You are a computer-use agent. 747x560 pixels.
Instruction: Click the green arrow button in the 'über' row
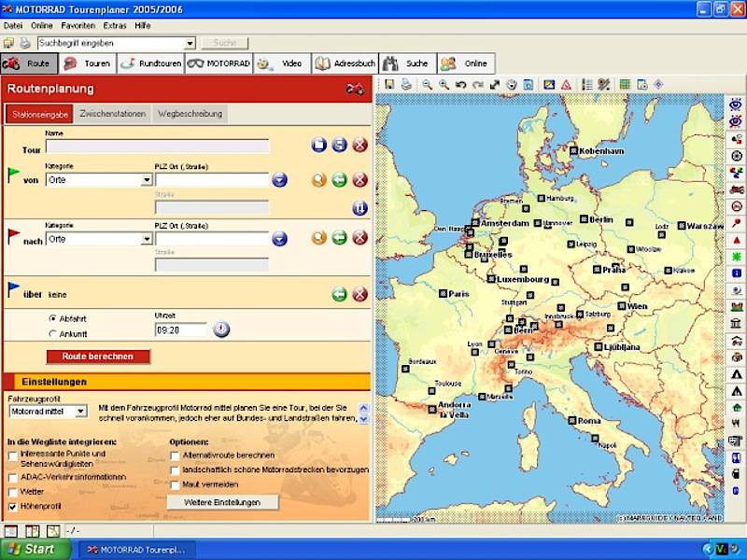[340, 294]
